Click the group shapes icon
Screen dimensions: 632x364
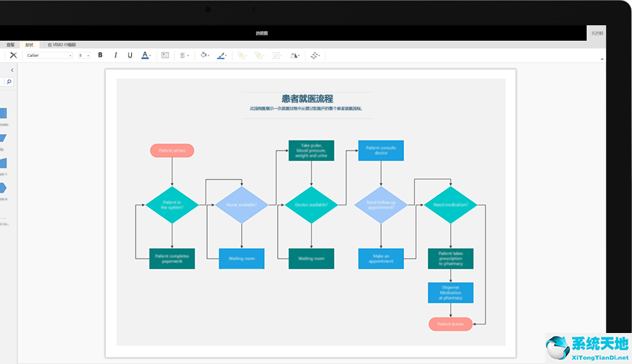tap(276, 56)
